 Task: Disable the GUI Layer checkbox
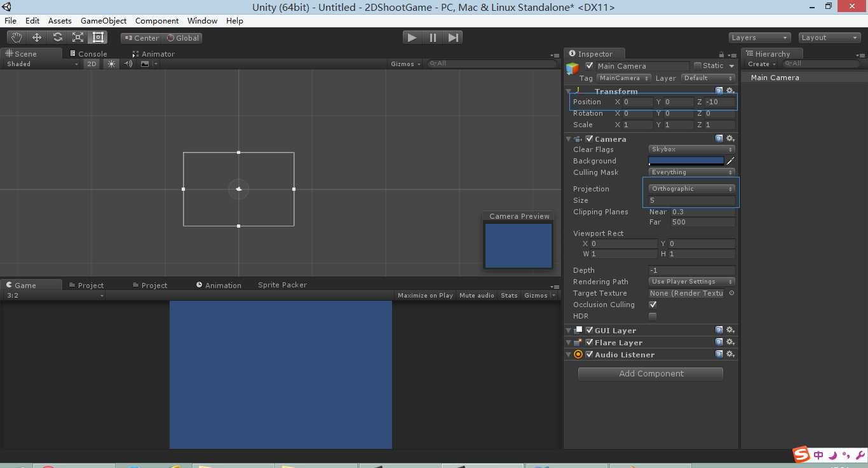click(589, 330)
